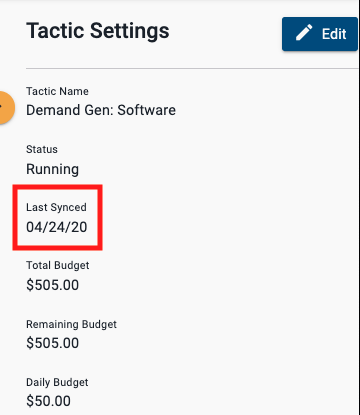Click the divider line below Tactic Settings
The height and width of the screenshot is (415, 360).
[x=192, y=69]
